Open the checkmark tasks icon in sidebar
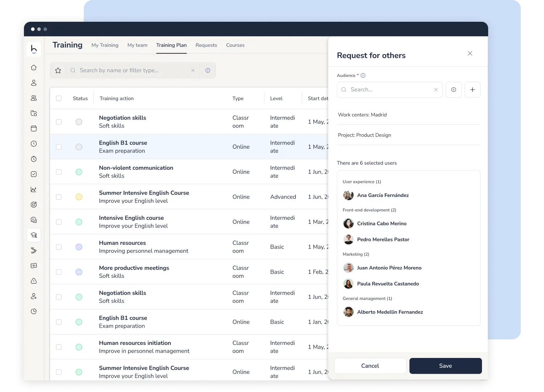Viewport: 544px width, 392px height. click(x=34, y=174)
